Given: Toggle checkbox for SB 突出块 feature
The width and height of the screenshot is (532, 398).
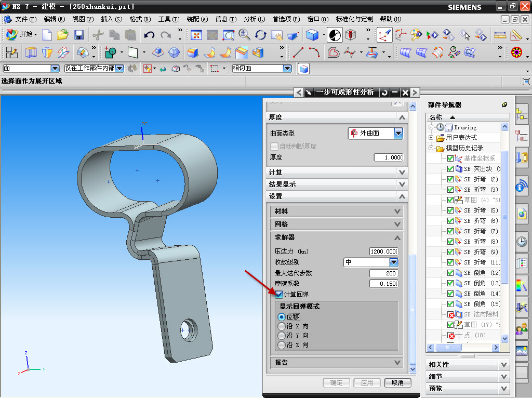Looking at the screenshot, I should pyautogui.click(x=450, y=169).
